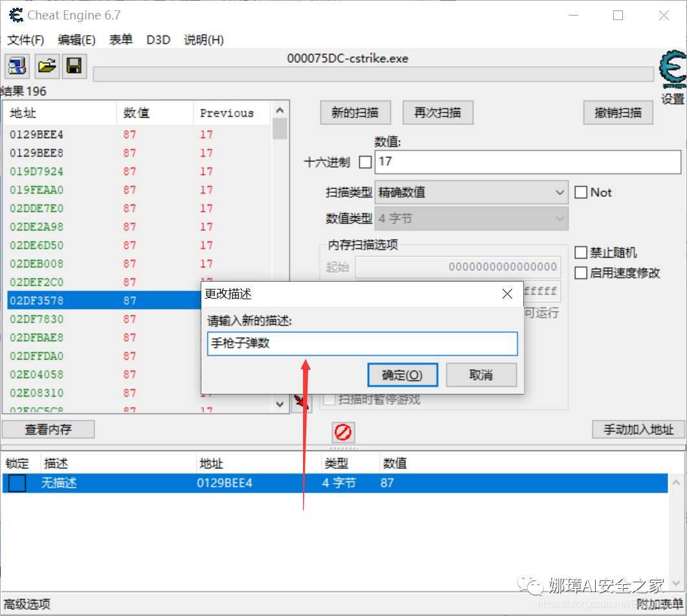
Task: Open the 说明(H) menu
Action: coord(204,40)
